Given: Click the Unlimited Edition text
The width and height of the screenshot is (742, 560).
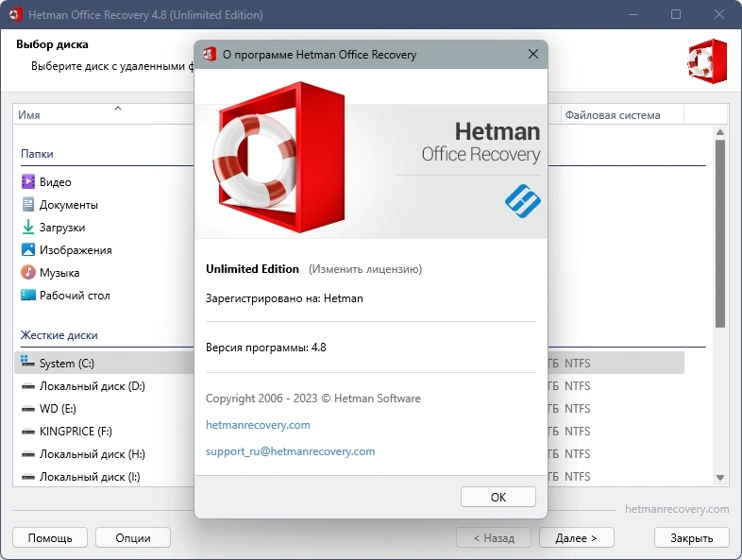Looking at the screenshot, I should 252,269.
